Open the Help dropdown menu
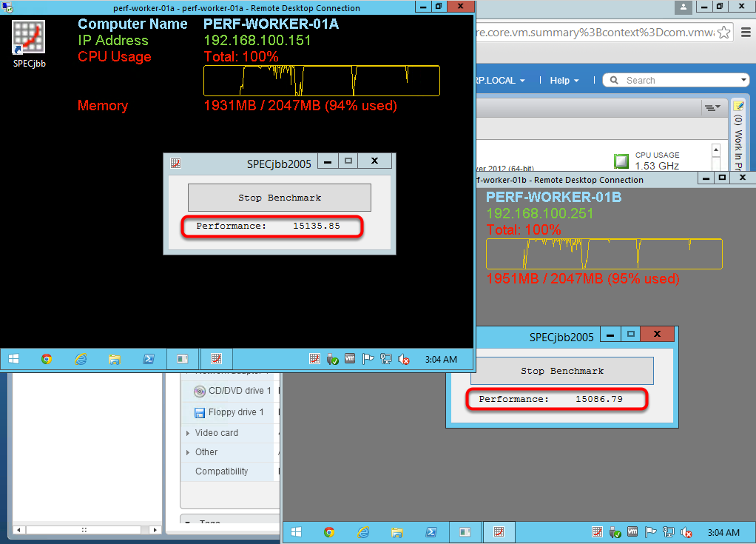Viewport: 756px width, 544px height. pyautogui.click(x=564, y=80)
